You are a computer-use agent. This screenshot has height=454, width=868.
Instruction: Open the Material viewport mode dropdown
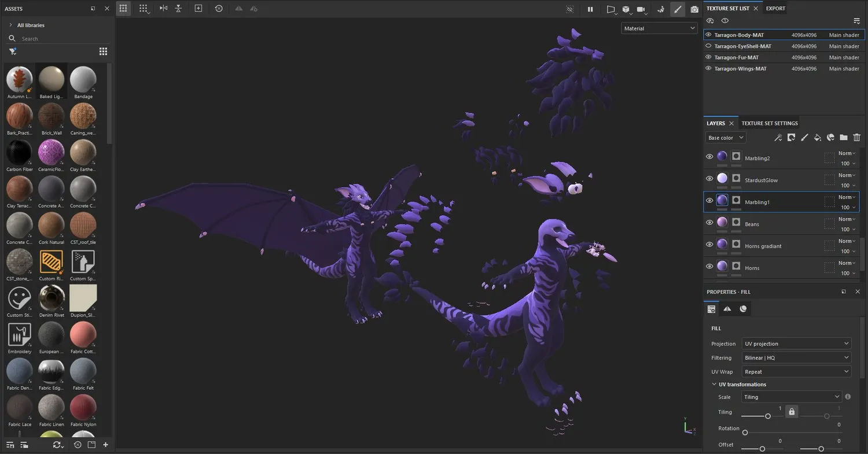click(x=660, y=28)
